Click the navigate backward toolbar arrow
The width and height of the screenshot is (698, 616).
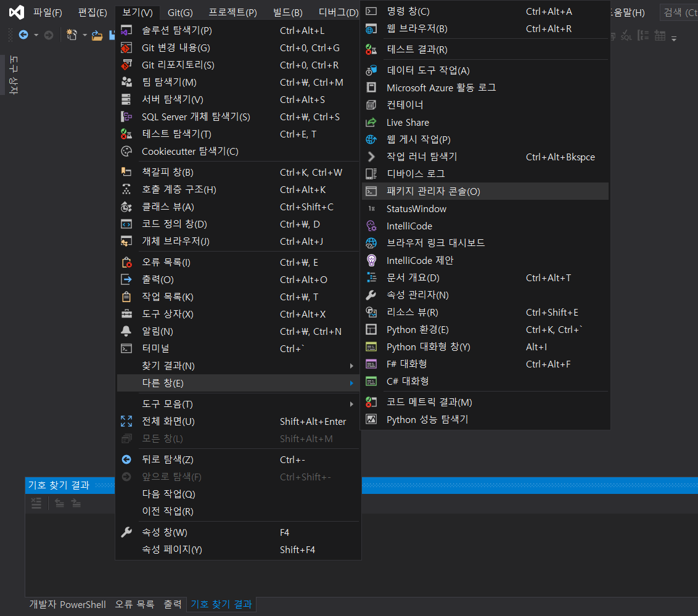(23, 35)
